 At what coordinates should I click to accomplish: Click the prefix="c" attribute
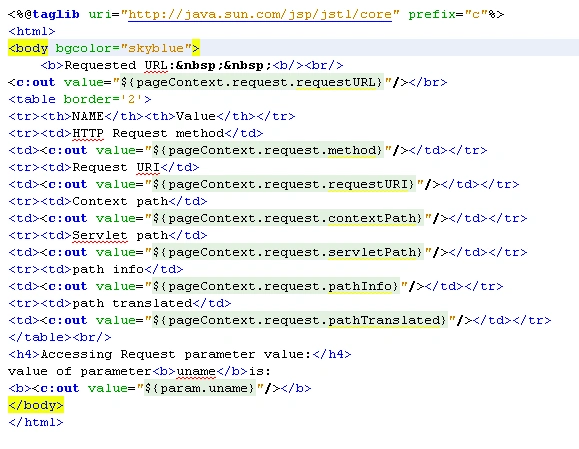(448, 14)
